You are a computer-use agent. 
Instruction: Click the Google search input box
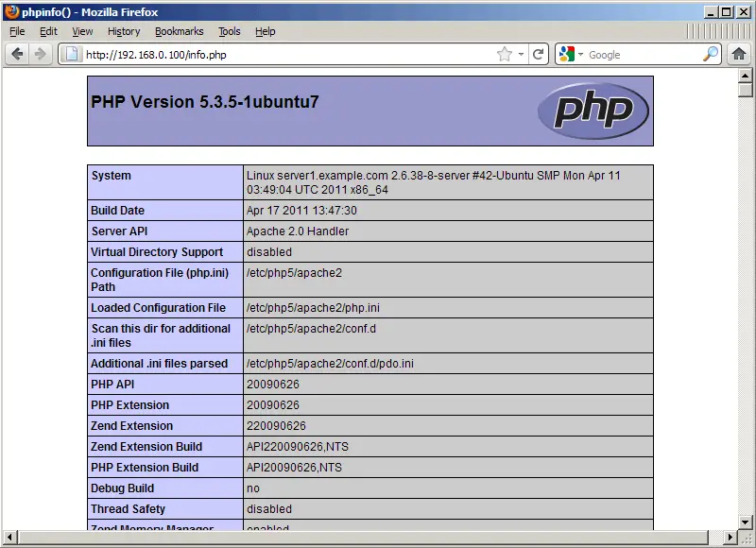[644, 55]
